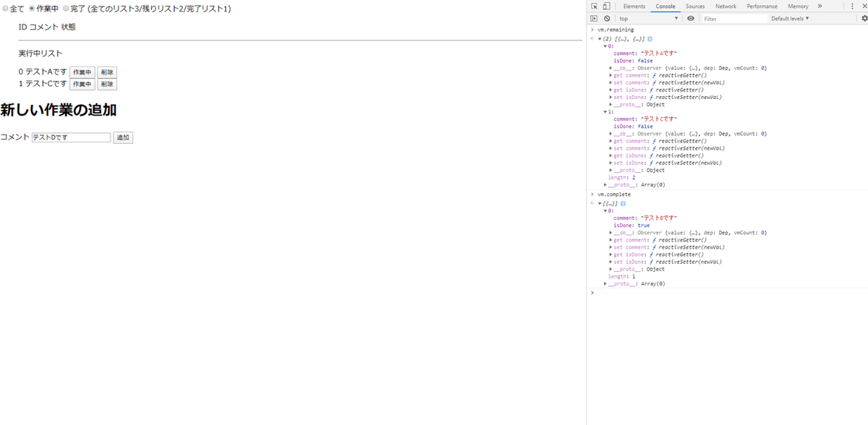
Task: Expand set isDone under テストCです
Action: coord(611,163)
